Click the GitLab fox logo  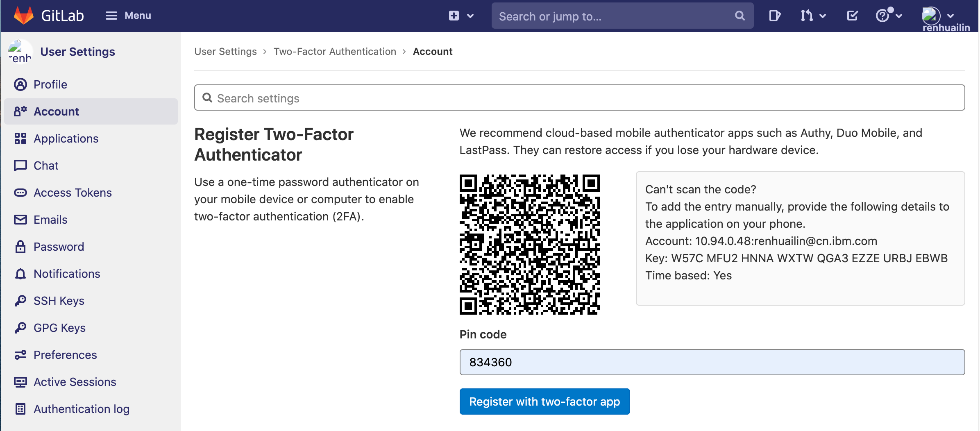24,16
